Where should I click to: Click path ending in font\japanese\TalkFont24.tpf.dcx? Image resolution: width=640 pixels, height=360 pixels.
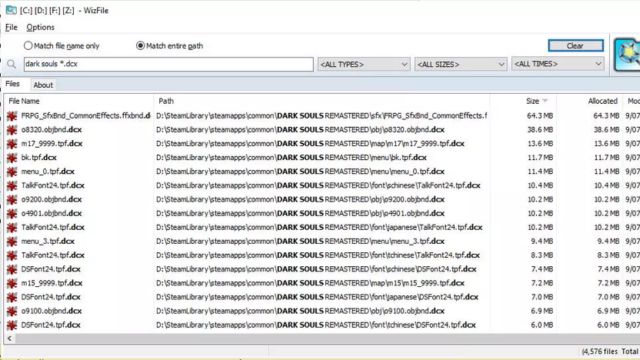[319, 227]
